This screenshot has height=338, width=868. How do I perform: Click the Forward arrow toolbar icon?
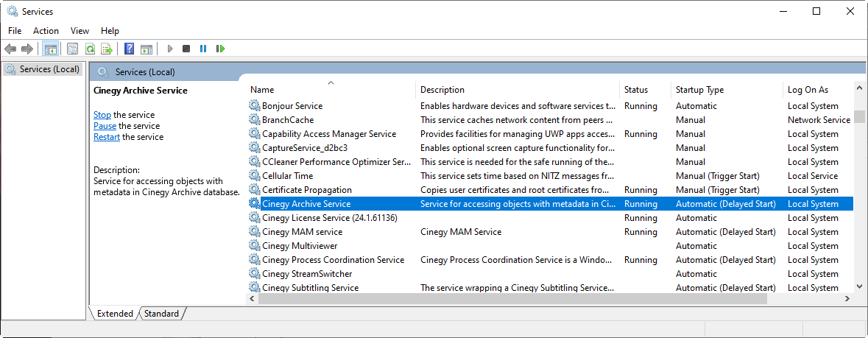(27, 49)
